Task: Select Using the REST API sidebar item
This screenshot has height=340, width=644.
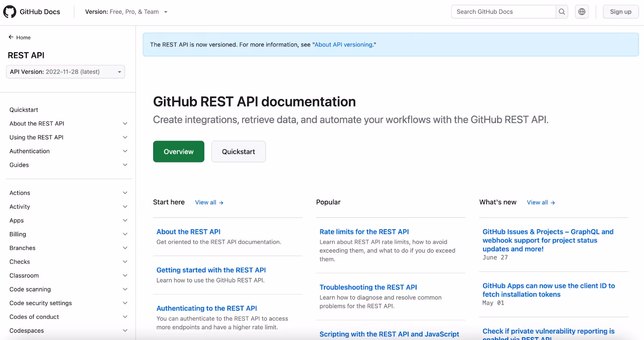Action: point(36,137)
